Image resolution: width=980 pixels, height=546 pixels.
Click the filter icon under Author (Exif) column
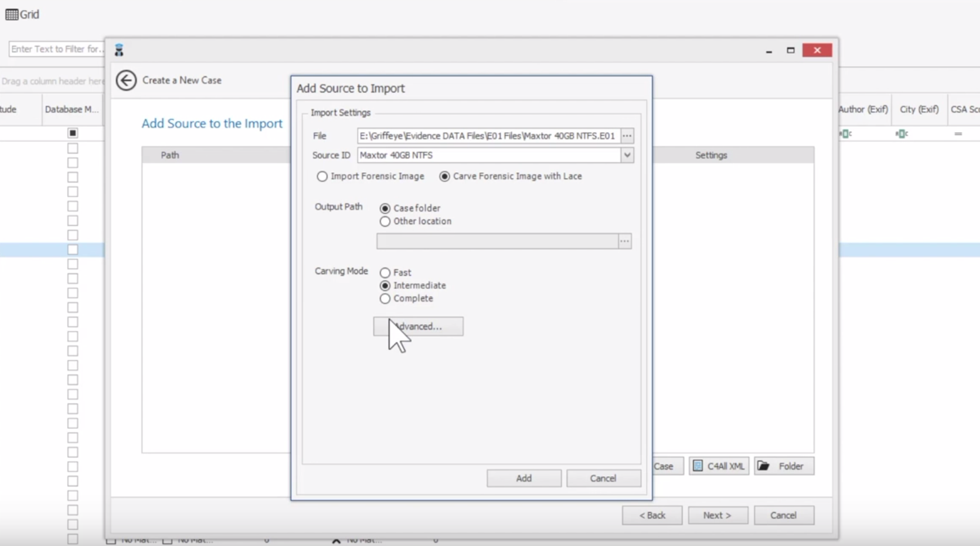click(x=845, y=134)
